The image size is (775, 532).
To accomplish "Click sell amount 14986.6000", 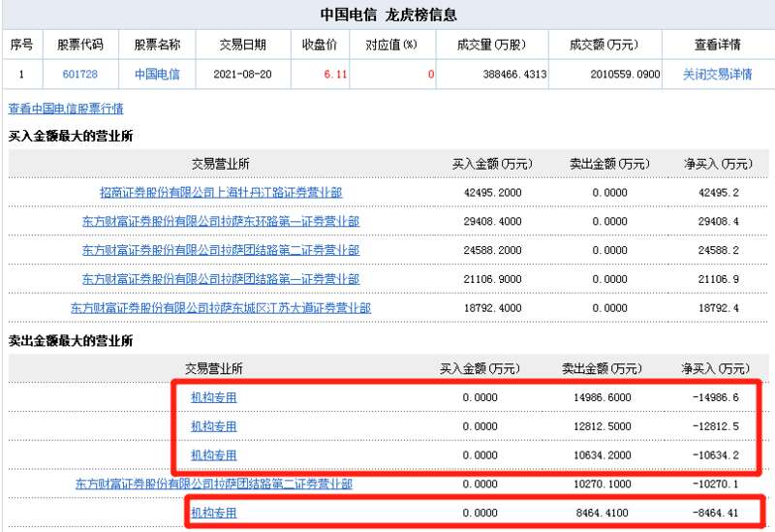I will click(602, 397).
